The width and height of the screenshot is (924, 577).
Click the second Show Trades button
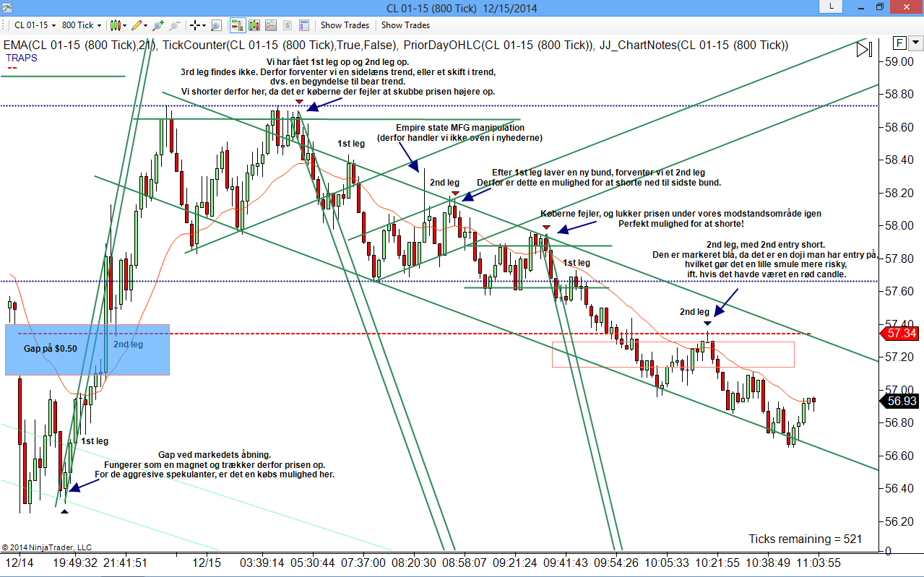click(405, 25)
